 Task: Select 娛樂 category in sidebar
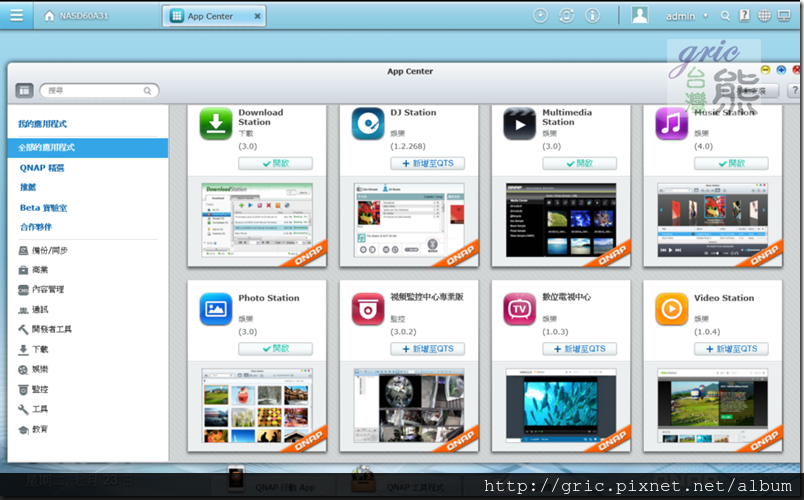click(33, 369)
